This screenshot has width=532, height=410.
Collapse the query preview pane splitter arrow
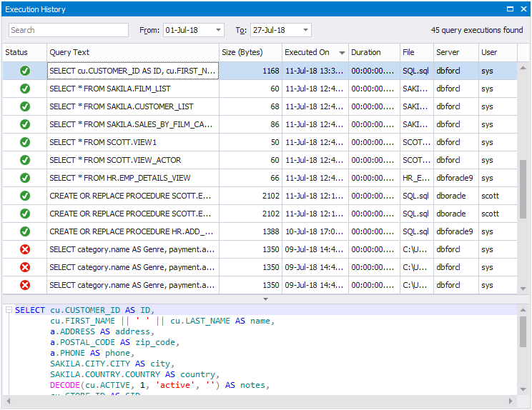point(266,299)
